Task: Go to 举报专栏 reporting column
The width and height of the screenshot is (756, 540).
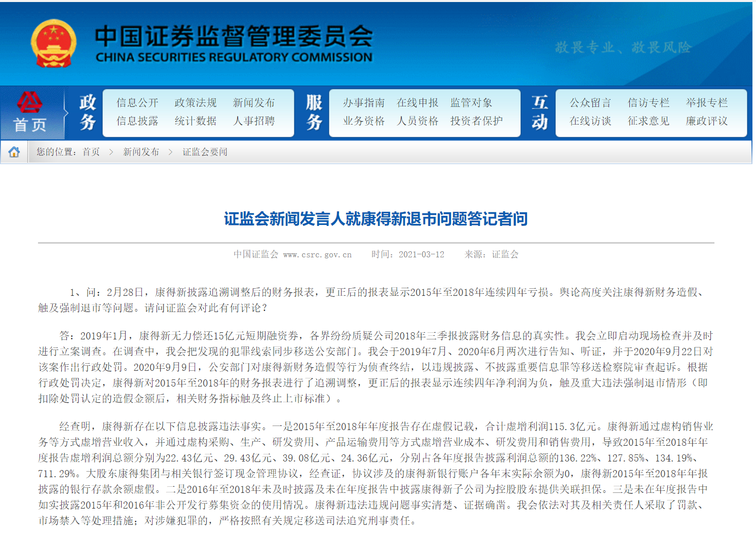Action: tap(707, 103)
